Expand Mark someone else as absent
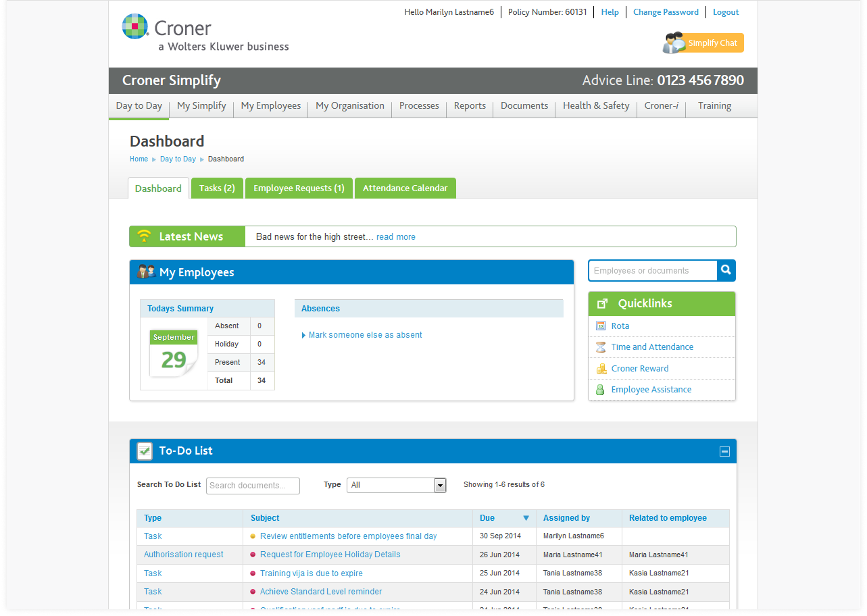The width and height of the screenshot is (867, 616). pos(365,335)
